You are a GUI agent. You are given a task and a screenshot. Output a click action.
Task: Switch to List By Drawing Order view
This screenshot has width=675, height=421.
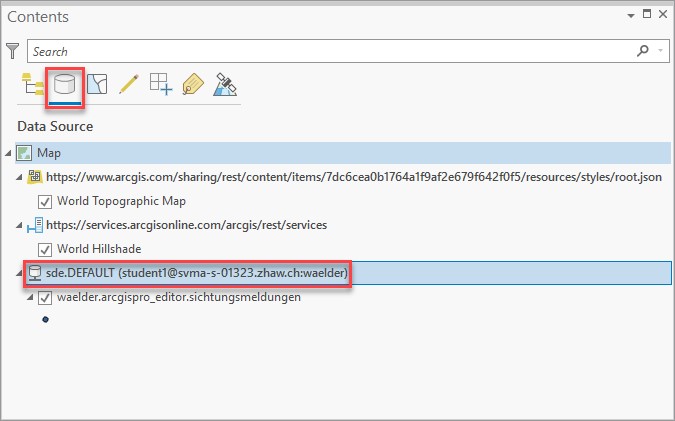coord(31,85)
